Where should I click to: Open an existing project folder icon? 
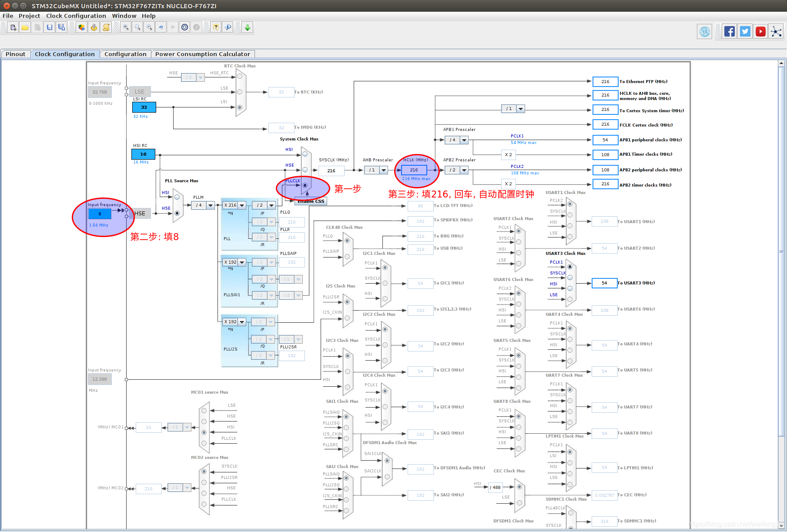25,27
